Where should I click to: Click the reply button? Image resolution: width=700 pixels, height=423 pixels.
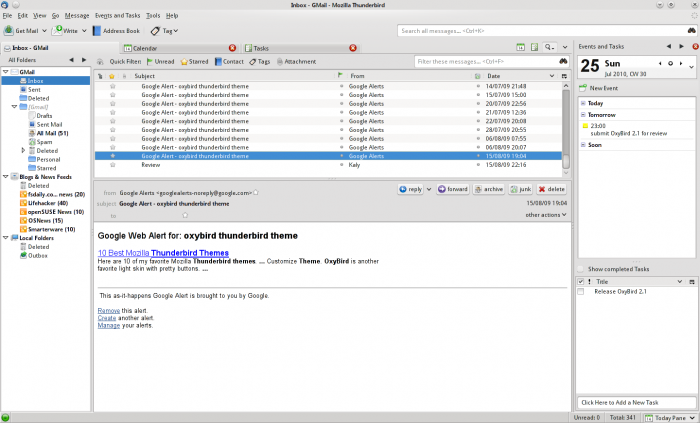410,189
